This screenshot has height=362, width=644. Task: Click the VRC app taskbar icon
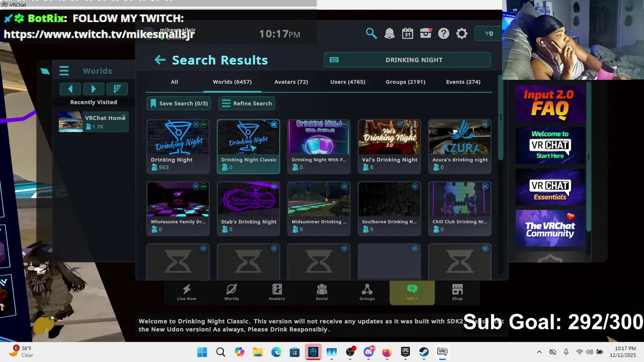coord(442,352)
